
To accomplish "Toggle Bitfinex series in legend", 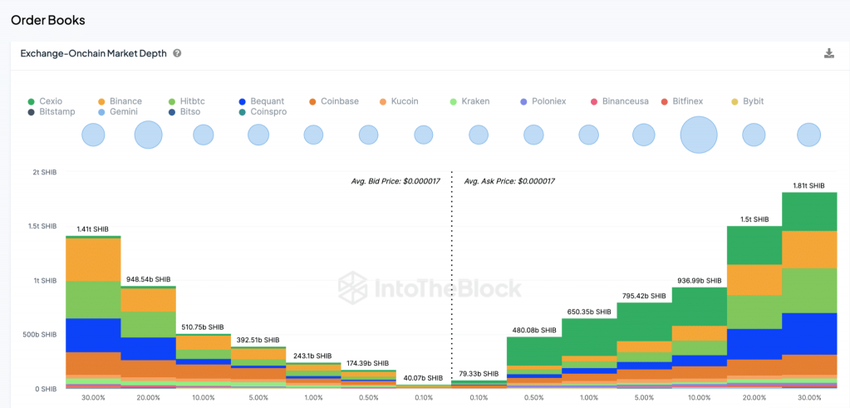I will [x=687, y=102].
